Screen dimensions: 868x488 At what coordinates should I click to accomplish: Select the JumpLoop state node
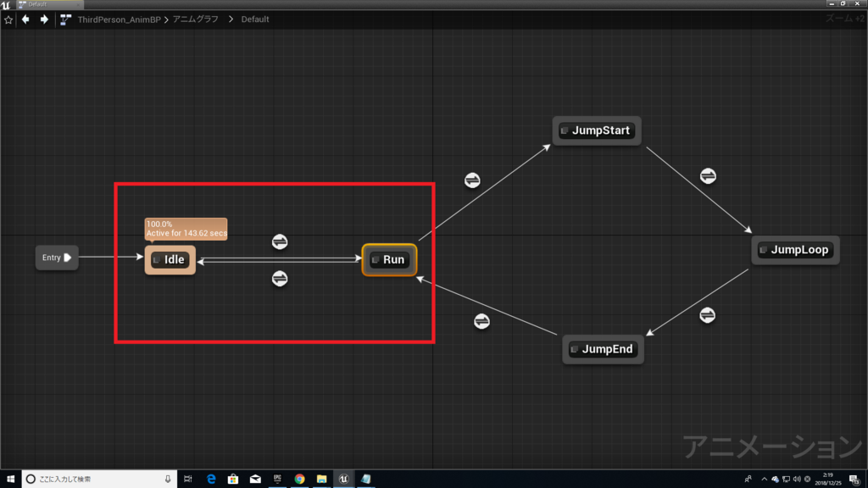795,250
